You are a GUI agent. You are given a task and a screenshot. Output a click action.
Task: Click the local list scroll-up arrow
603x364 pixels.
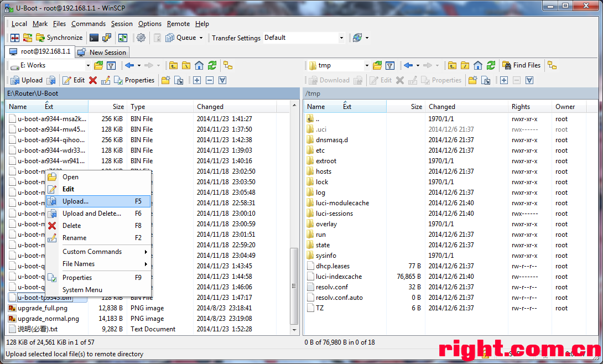pos(294,105)
